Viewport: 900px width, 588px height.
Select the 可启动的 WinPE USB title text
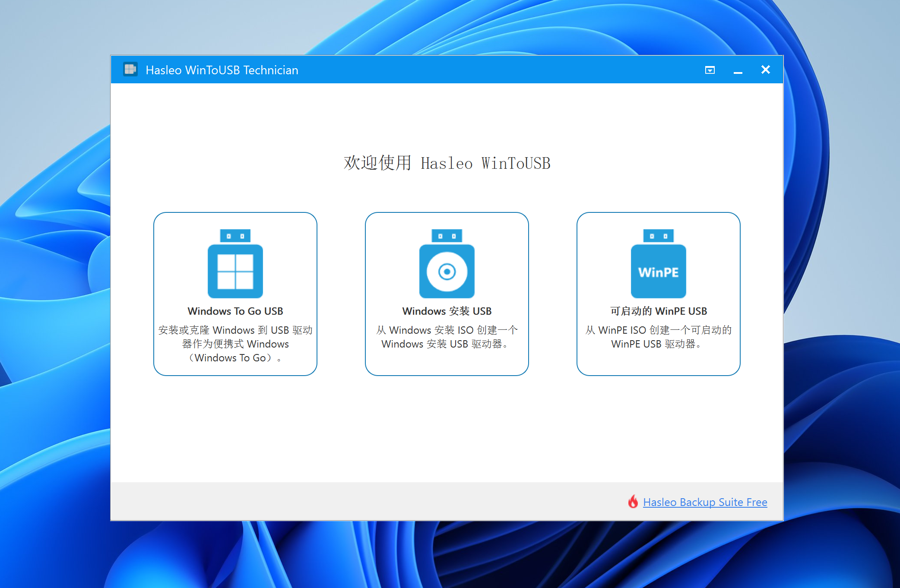[659, 311]
